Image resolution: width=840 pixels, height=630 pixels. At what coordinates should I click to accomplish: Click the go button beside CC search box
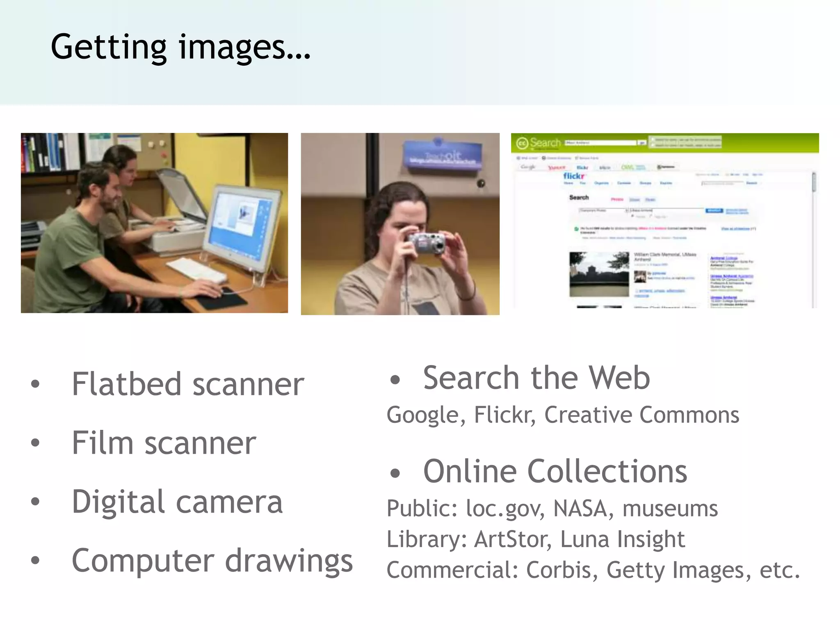click(x=642, y=143)
